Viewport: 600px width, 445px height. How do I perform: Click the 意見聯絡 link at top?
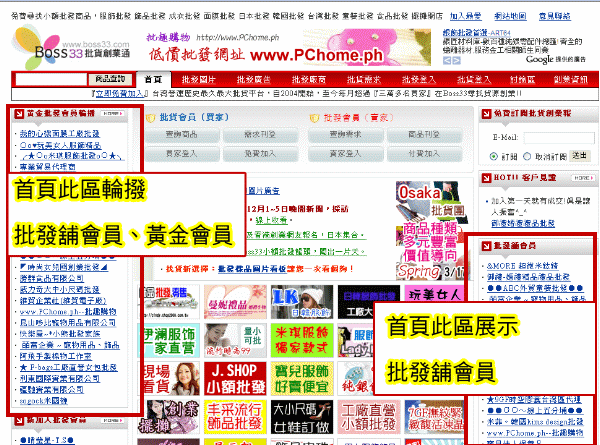(x=555, y=16)
